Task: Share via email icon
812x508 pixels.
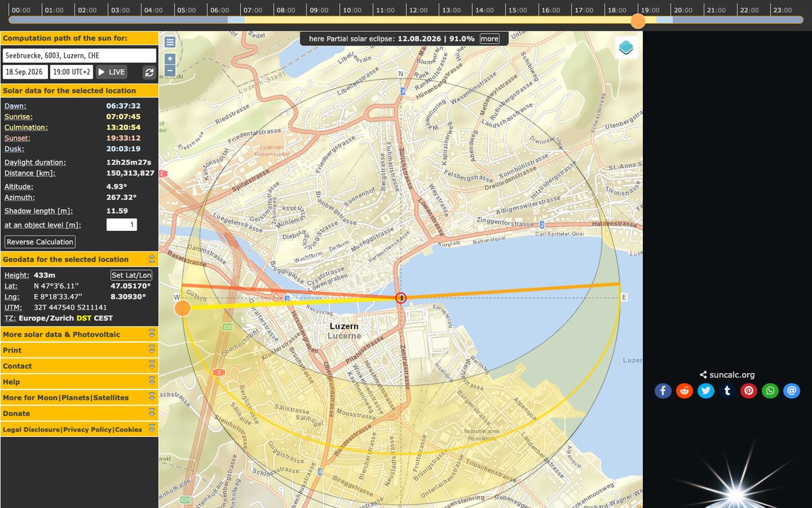Action: tap(792, 391)
